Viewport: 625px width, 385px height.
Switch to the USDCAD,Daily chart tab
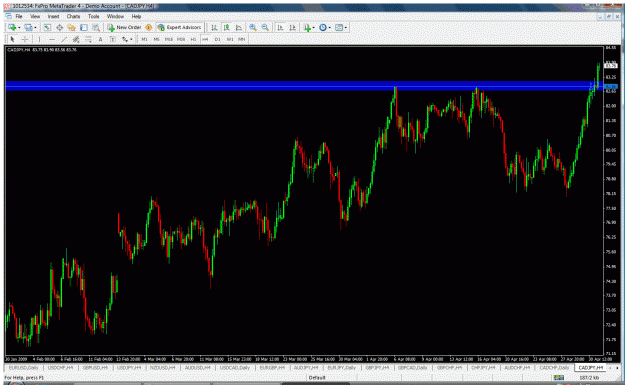235,367
